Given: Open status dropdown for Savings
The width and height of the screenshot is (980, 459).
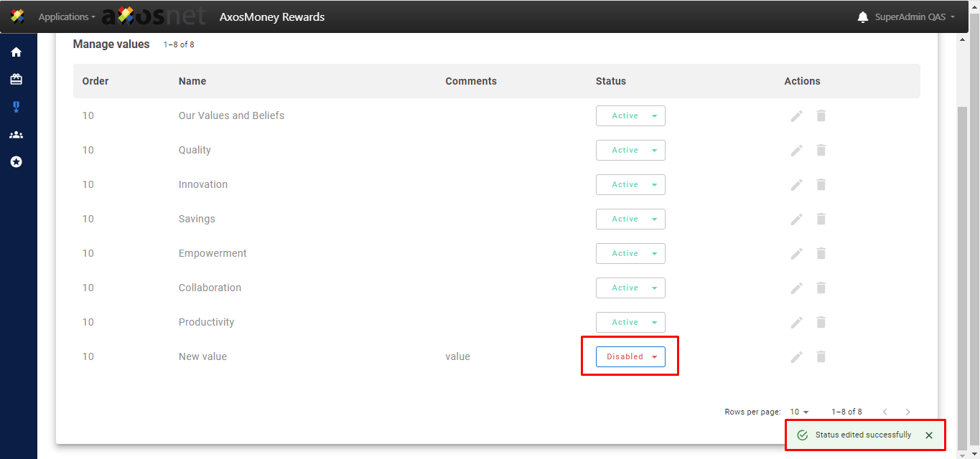Looking at the screenshot, I should pyautogui.click(x=630, y=219).
